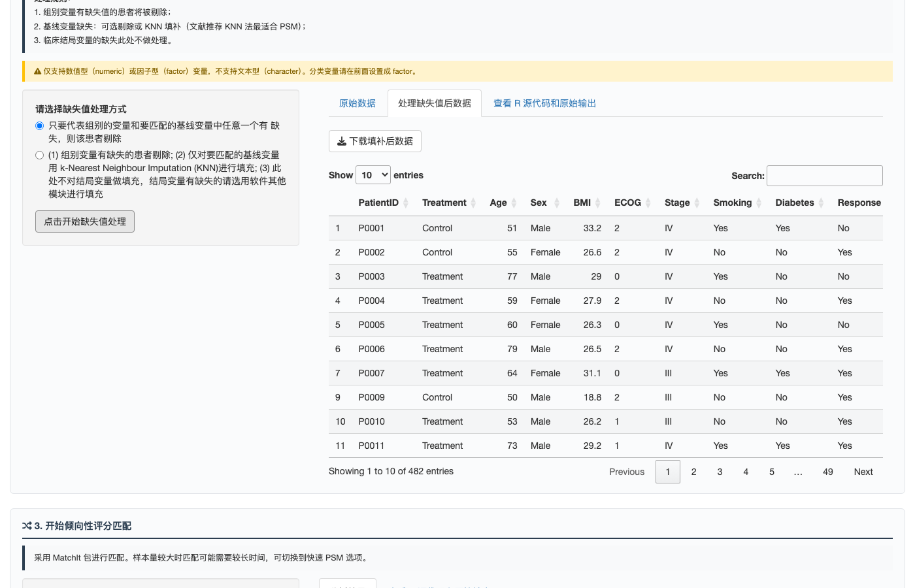Screen dimensions: 915x588
Task: Sort table by Sex column arrows
Action: point(557,203)
